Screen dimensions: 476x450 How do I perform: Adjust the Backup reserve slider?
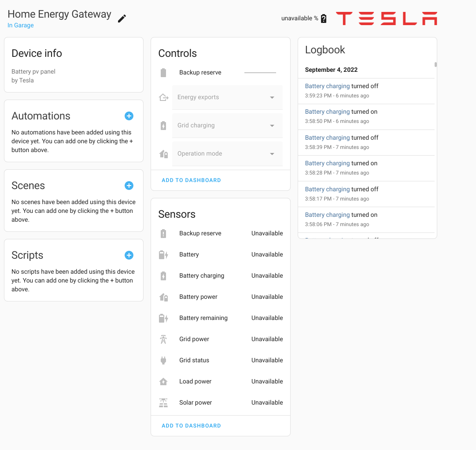pyautogui.click(x=260, y=73)
